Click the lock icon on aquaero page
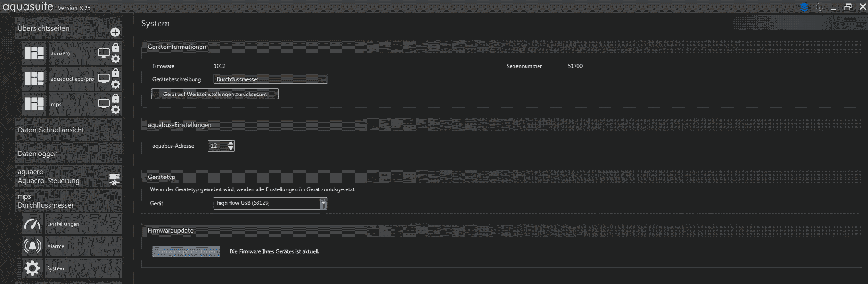Viewport: 868px width, 284px height. click(x=116, y=47)
